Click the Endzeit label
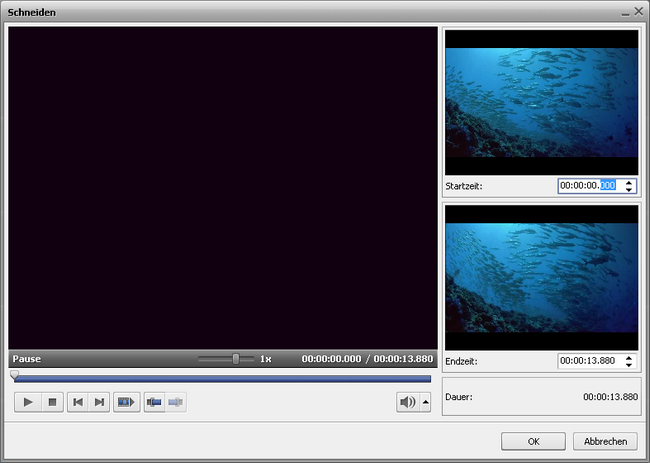This screenshot has width=650, height=463. click(461, 361)
